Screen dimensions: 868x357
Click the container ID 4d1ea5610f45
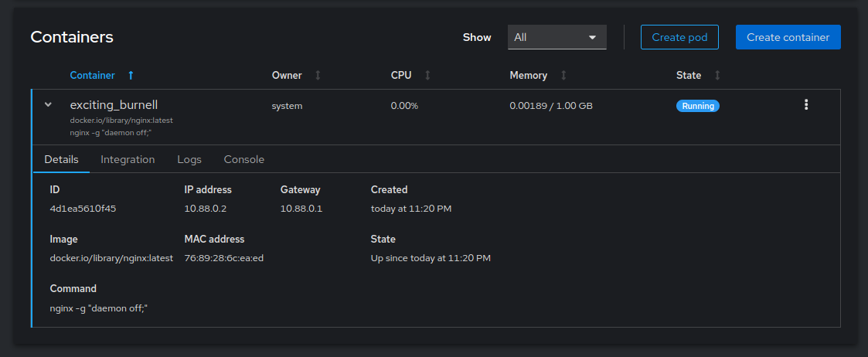coord(83,209)
